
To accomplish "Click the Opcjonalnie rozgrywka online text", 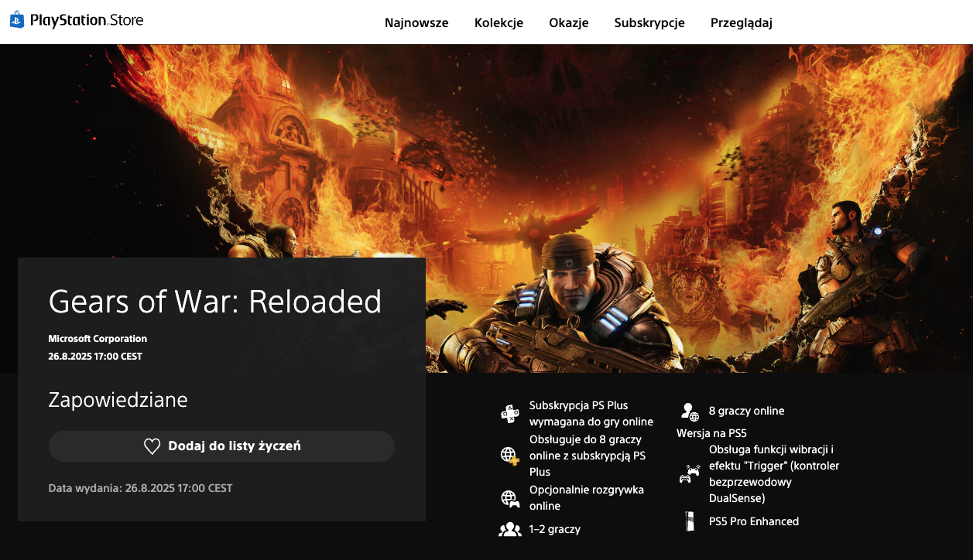I will point(587,498).
